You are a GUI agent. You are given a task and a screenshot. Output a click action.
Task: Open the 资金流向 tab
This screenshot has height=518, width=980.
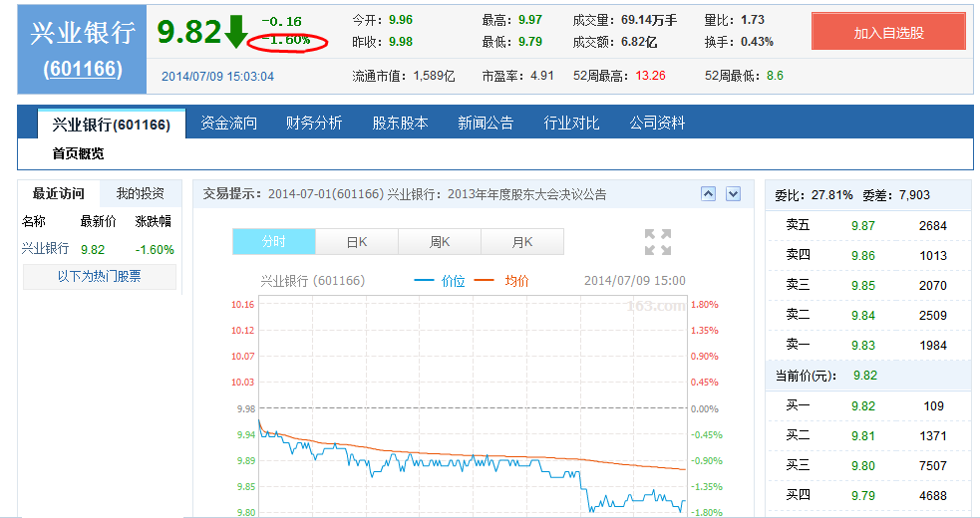(x=228, y=124)
